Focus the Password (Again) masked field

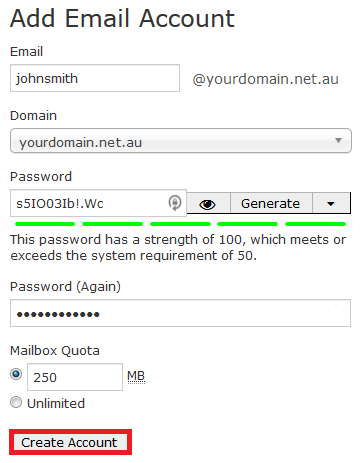[x=180, y=313]
